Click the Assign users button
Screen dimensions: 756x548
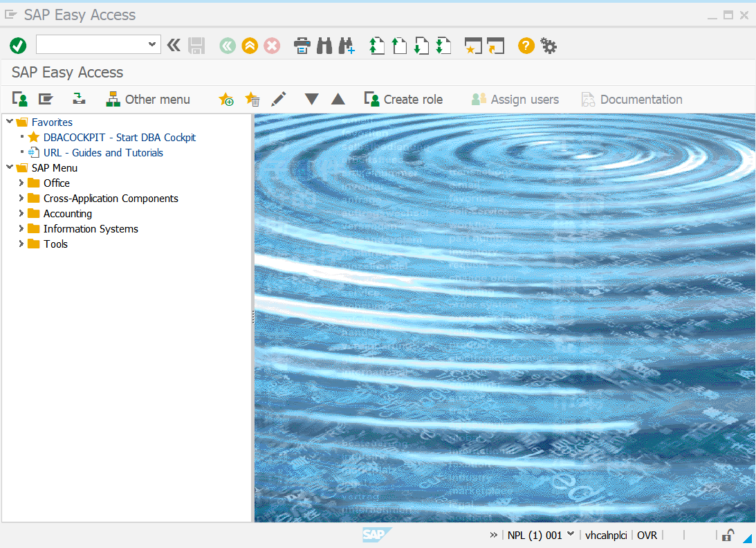[515, 100]
